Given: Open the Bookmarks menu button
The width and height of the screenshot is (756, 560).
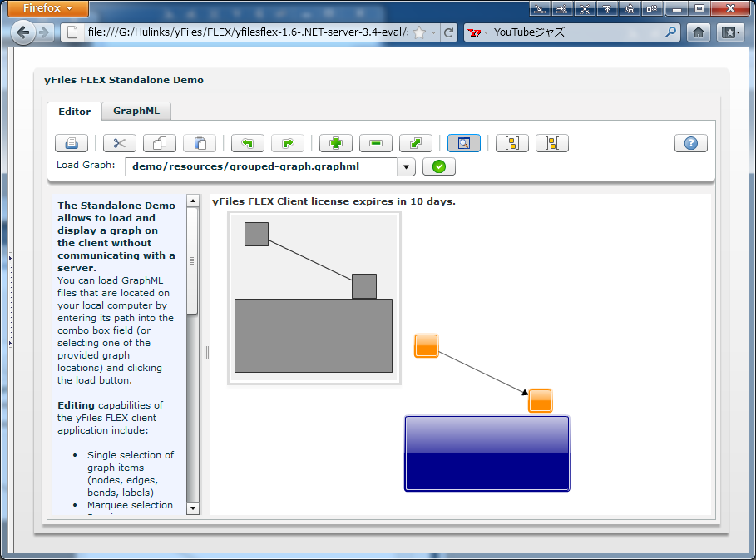Looking at the screenshot, I should coord(730,32).
